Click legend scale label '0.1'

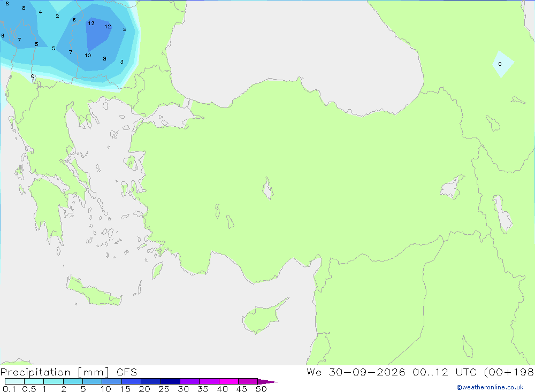(x=9, y=389)
